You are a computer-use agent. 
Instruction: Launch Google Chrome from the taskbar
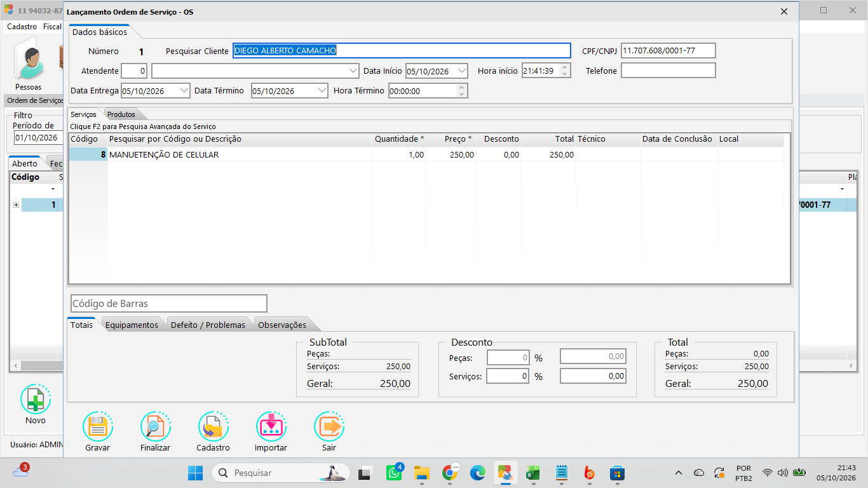click(x=450, y=473)
